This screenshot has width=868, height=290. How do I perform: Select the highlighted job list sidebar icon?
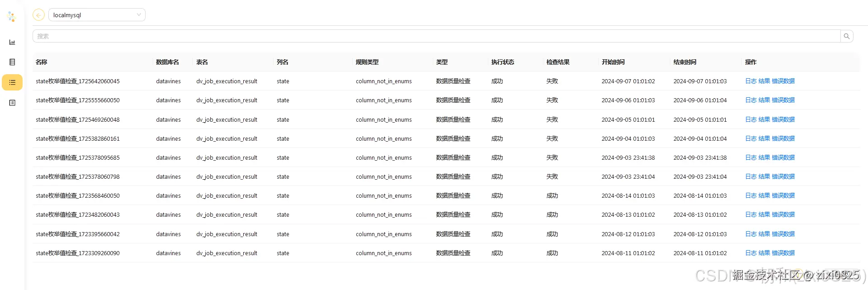tap(12, 82)
